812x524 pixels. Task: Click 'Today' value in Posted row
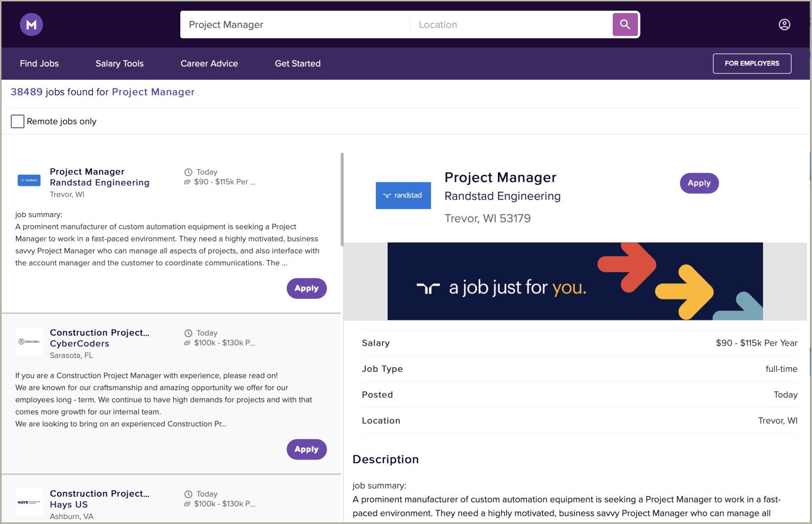[x=785, y=395]
